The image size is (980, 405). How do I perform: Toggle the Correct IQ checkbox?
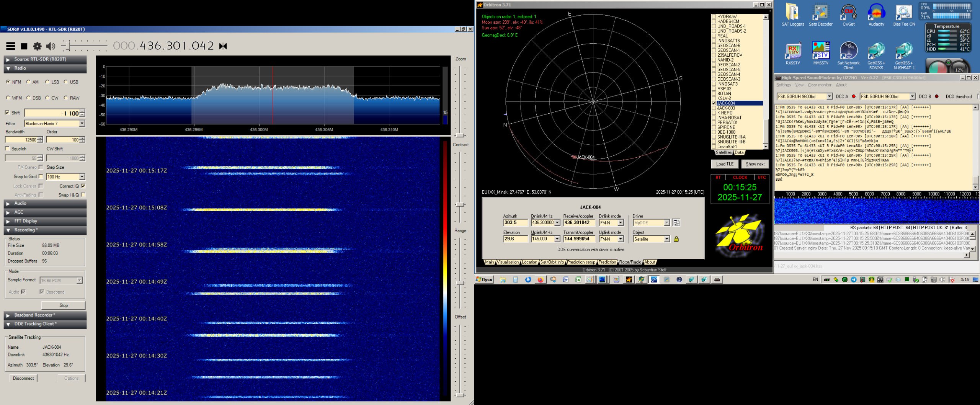[83, 186]
